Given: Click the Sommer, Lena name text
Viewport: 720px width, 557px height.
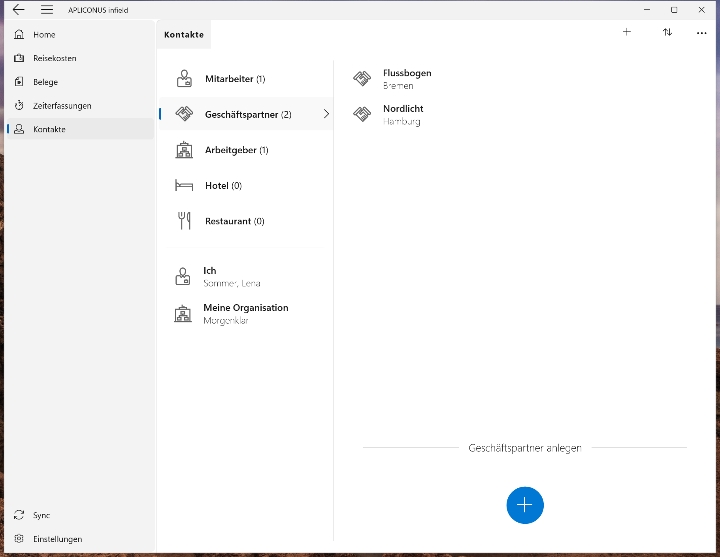Looking at the screenshot, I should [232, 283].
